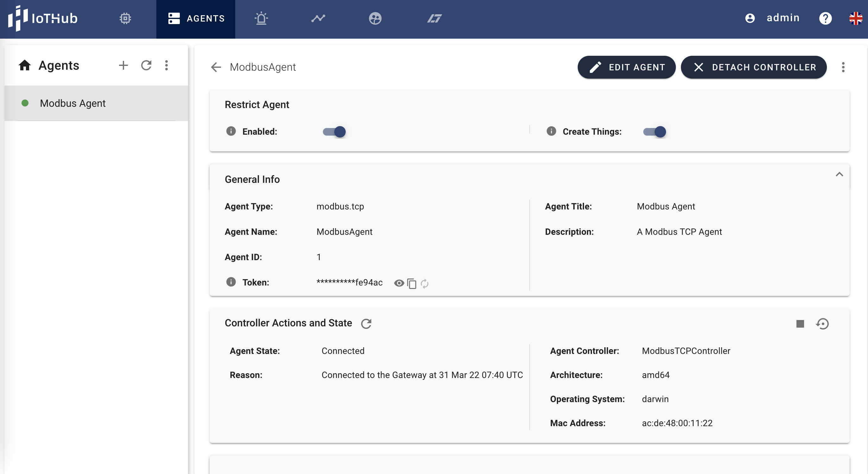This screenshot has height=474, width=868.
Task: Click the EDIT AGENT button
Action: point(626,67)
